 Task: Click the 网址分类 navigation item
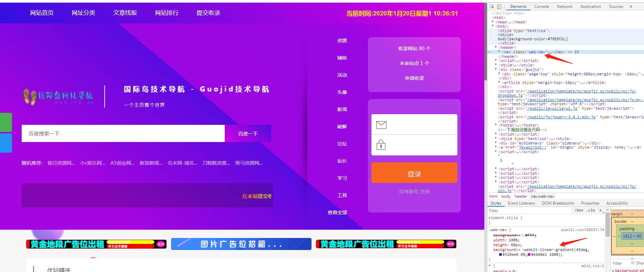84,13
